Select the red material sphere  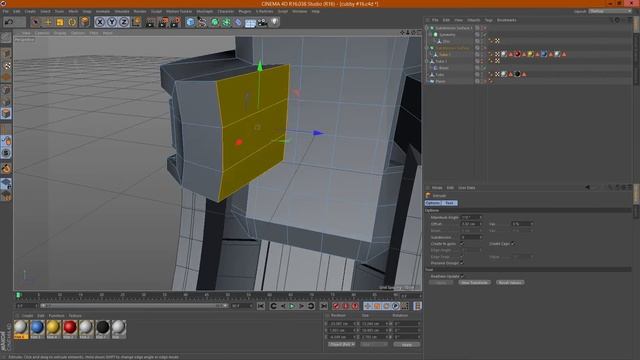[70, 327]
